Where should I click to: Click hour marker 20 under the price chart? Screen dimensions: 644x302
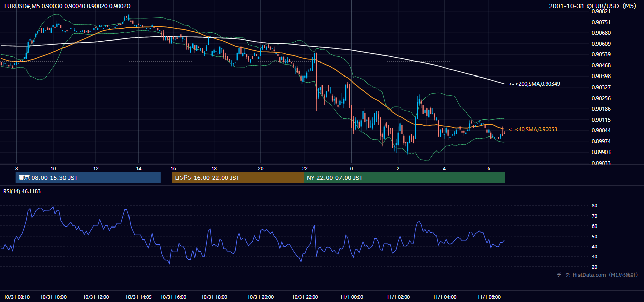(260, 168)
